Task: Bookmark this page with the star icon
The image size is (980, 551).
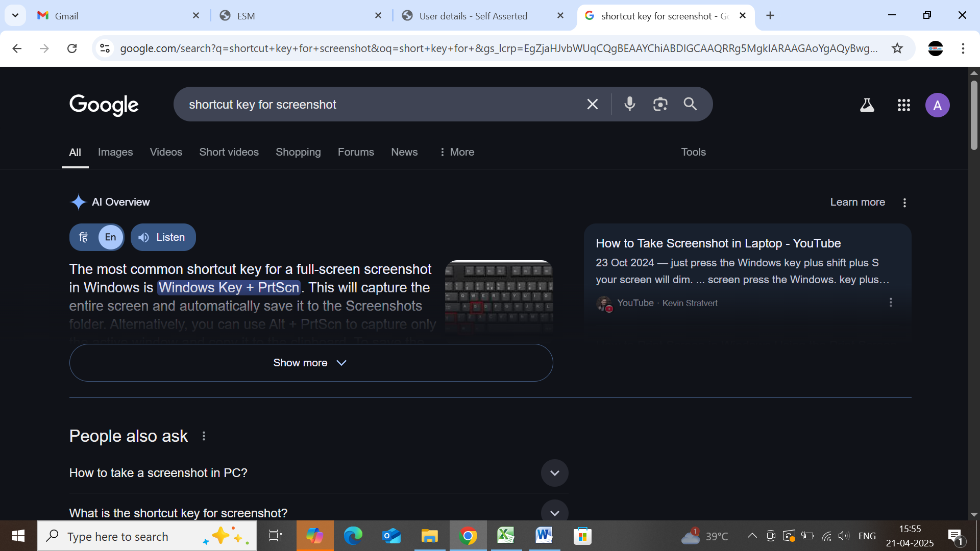Action: point(897,48)
